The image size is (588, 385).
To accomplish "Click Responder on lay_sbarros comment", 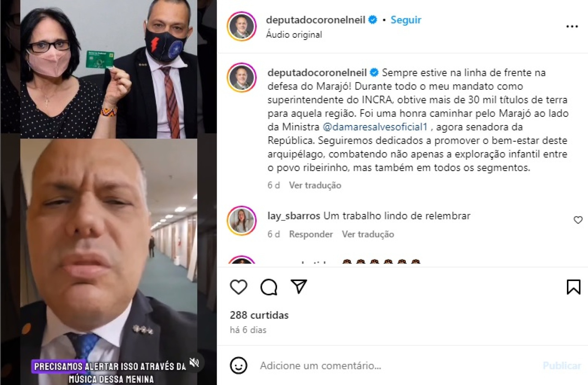I will tap(311, 234).
